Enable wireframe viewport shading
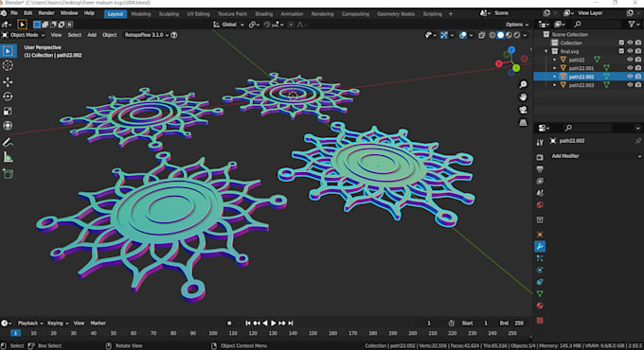The height and width of the screenshot is (350, 644). pyautogui.click(x=492, y=35)
